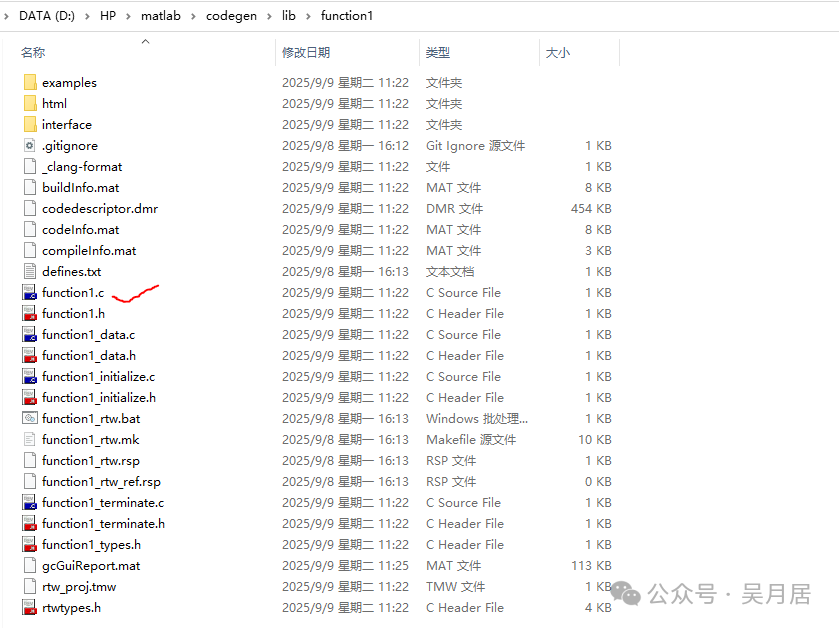Click the .gitignore file icon

point(30,145)
